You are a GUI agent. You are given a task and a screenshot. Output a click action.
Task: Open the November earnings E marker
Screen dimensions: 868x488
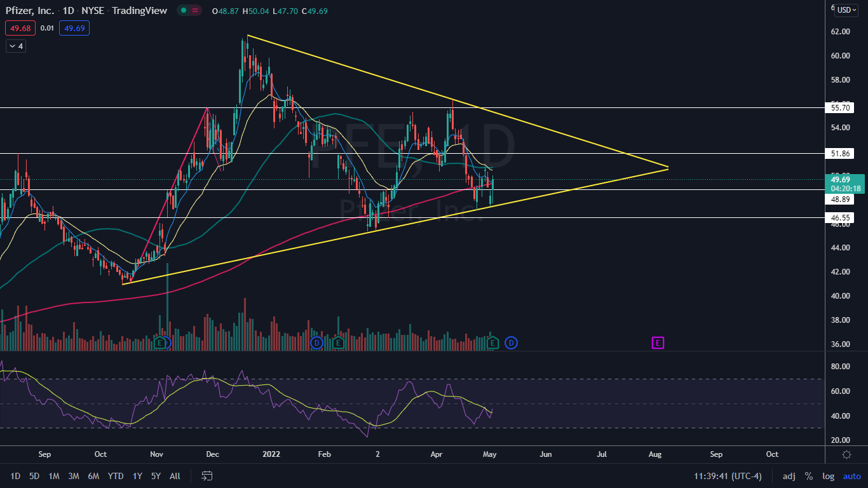[x=161, y=343]
